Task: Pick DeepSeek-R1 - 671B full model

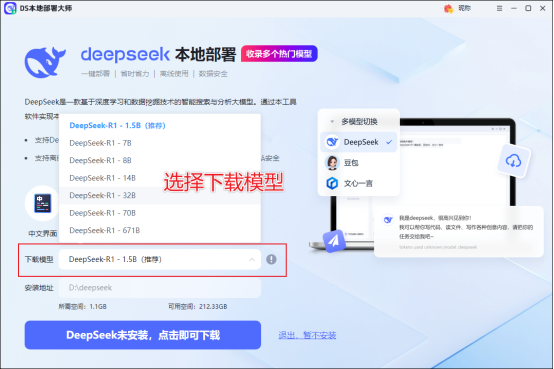Action: 160,230
